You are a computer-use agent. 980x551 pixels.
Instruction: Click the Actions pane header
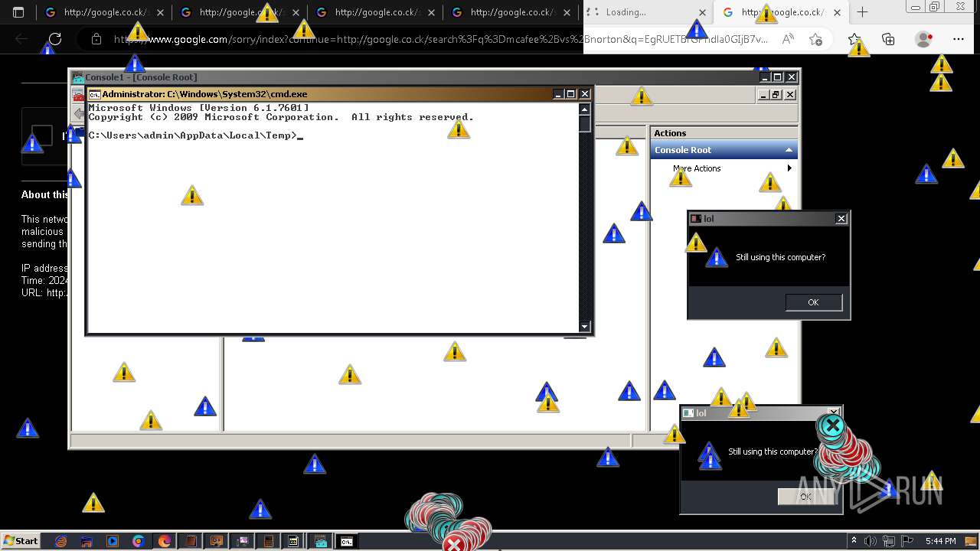click(724, 133)
